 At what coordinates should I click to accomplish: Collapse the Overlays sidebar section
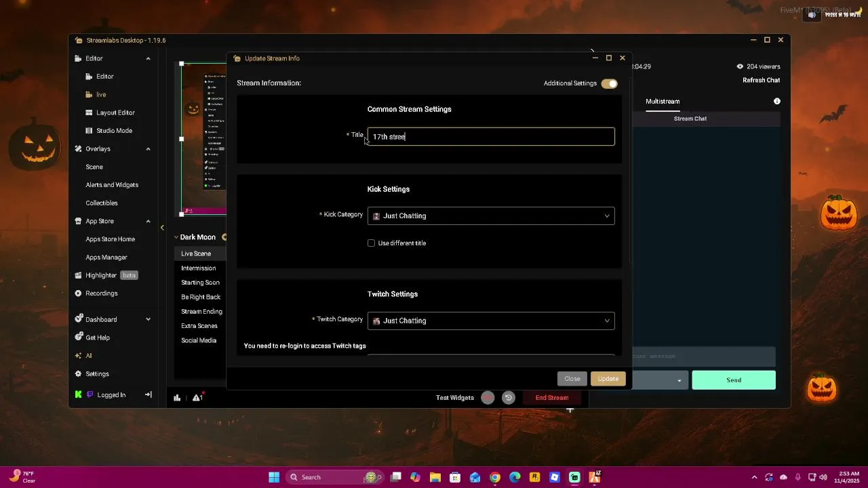coord(149,148)
